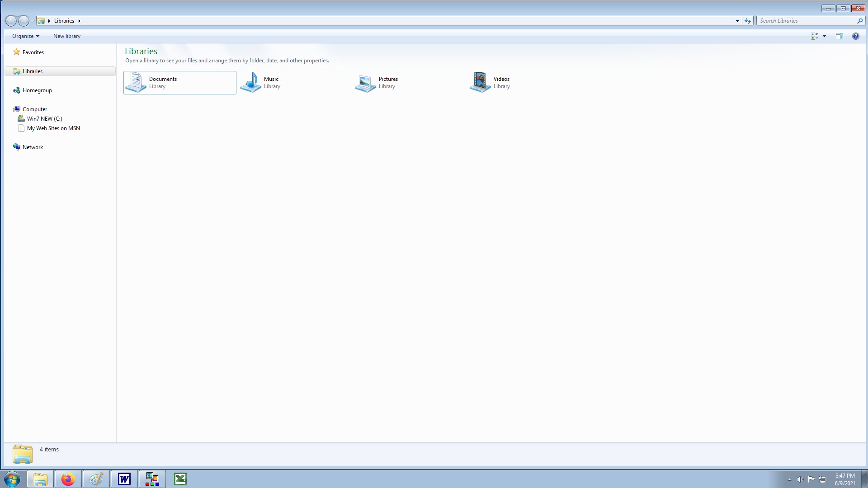Expand the address bar history dropdown

(737, 21)
